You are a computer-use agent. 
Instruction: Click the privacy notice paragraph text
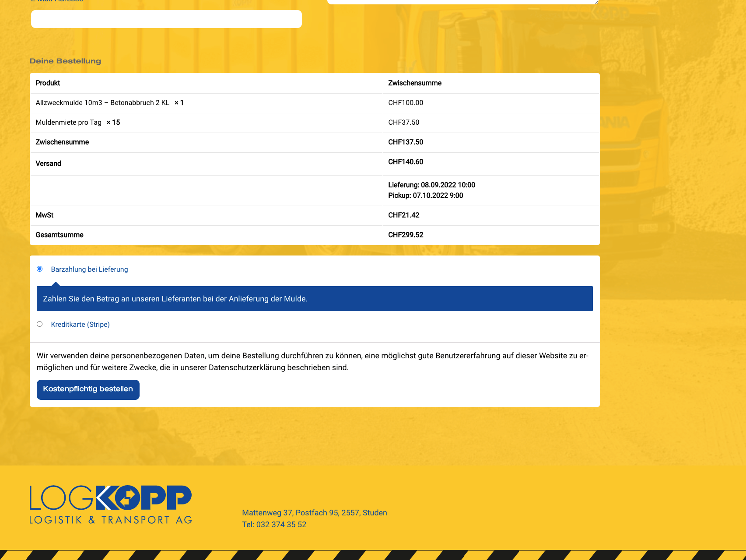pyautogui.click(x=312, y=362)
